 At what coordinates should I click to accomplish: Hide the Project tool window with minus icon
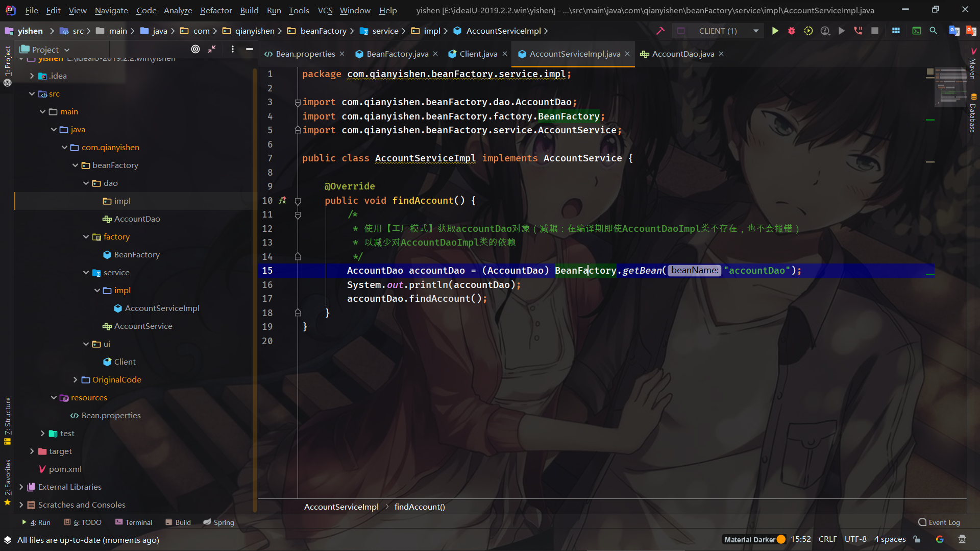(x=249, y=49)
